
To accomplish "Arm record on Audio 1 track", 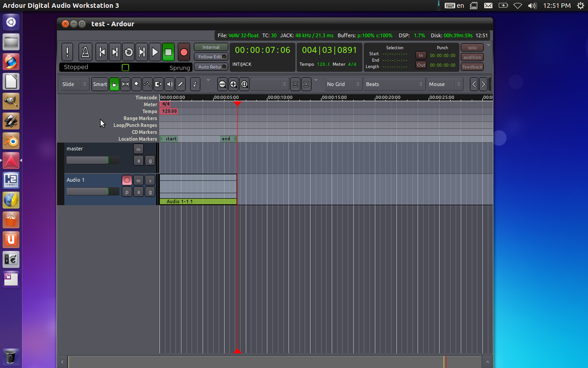I will (127, 180).
